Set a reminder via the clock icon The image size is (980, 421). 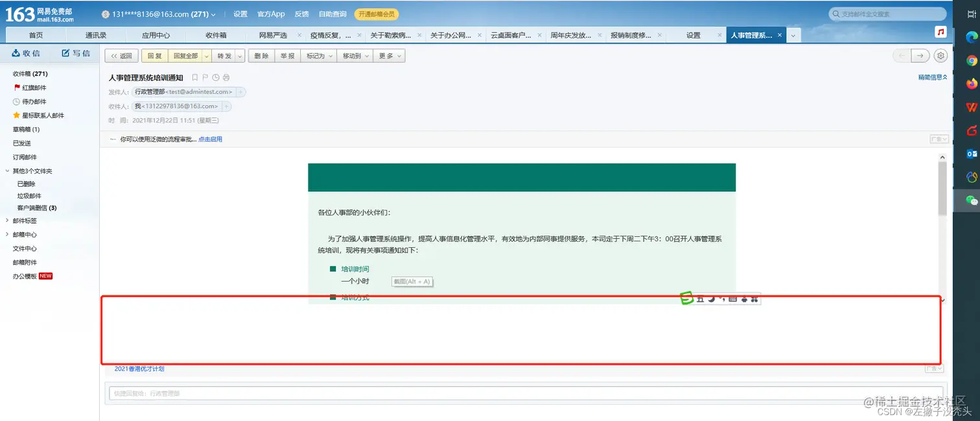(x=216, y=77)
